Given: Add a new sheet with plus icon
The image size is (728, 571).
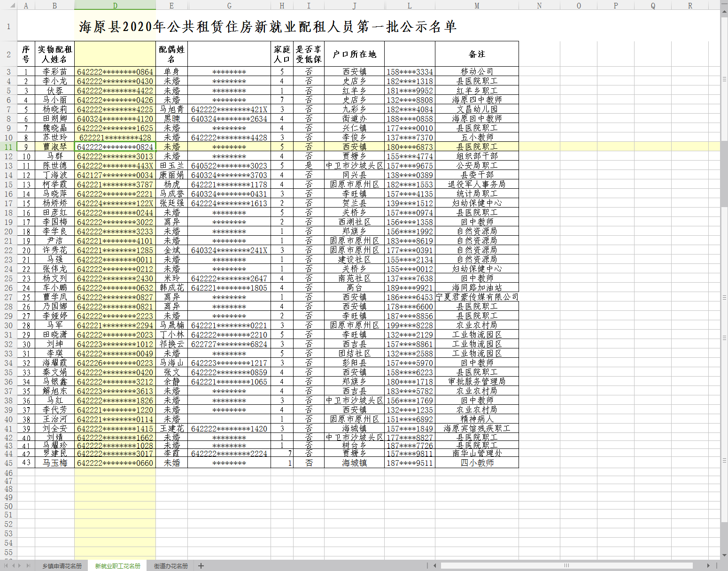Looking at the screenshot, I should pos(201,566).
